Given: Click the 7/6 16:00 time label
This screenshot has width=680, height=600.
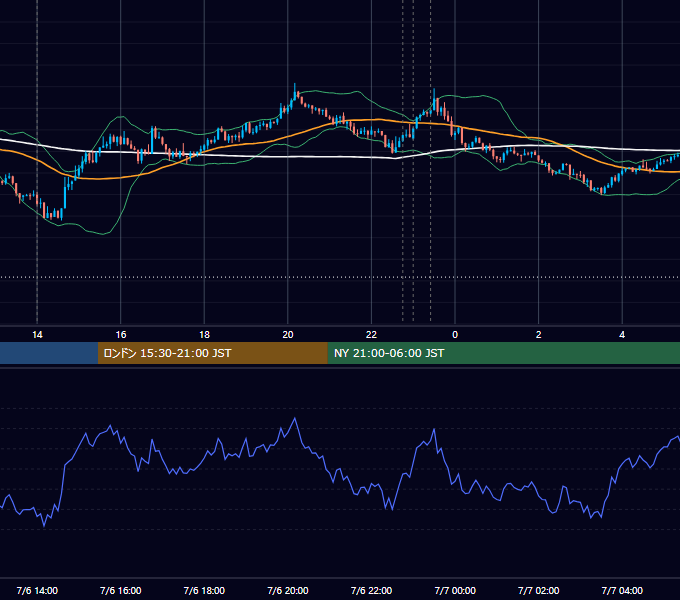Looking at the screenshot, I should [x=121, y=590].
